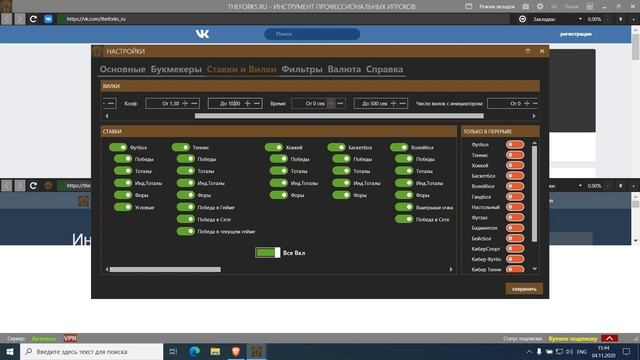Viewport: 640px width, 360px height.
Task: Click volume icon in system tray
Action: 569,351
